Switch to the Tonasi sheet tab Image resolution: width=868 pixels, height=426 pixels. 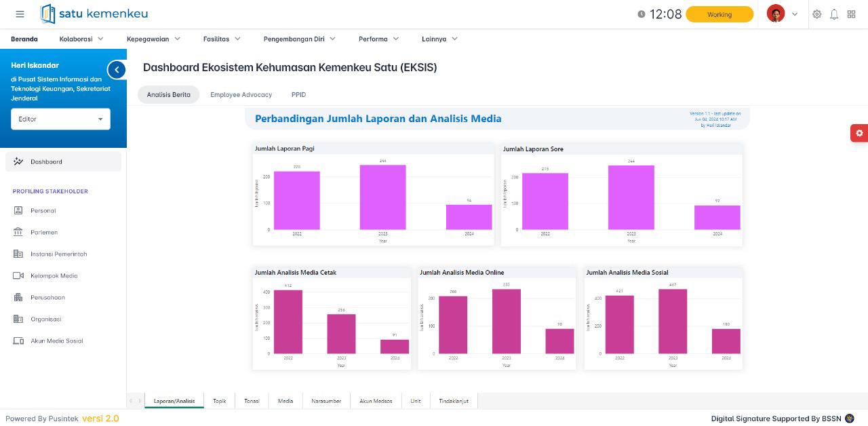point(252,401)
